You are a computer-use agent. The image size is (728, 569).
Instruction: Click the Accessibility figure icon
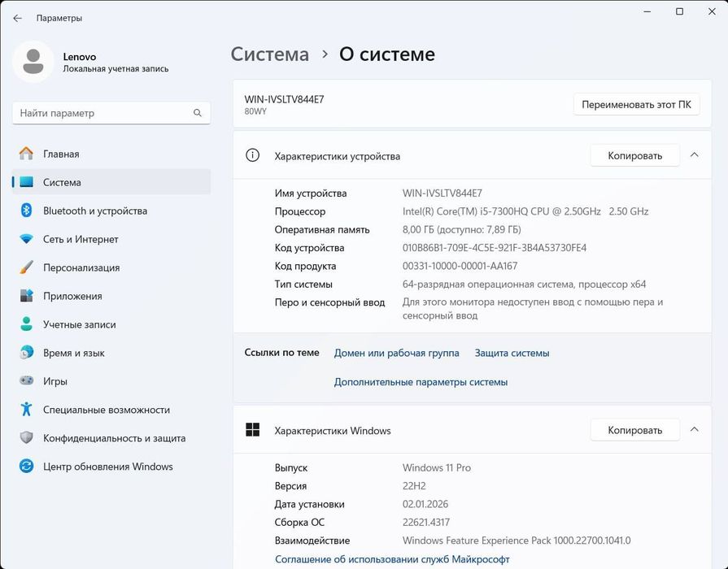26,410
